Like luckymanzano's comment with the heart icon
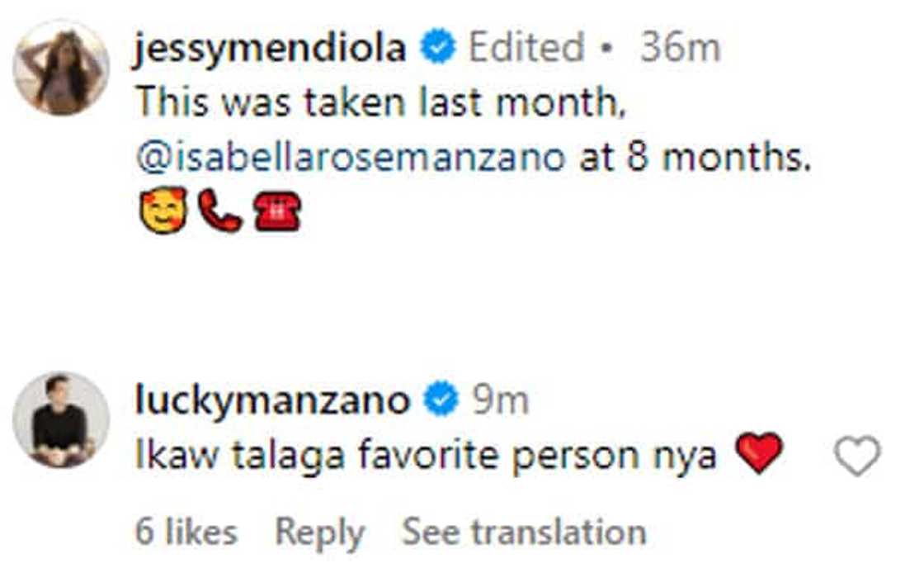 click(x=857, y=456)
